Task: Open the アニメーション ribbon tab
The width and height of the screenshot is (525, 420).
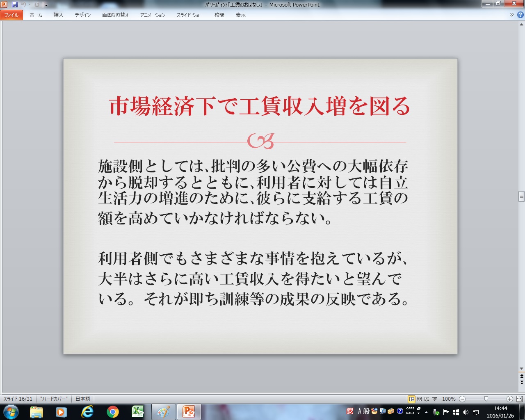Action: pos(153,15)
